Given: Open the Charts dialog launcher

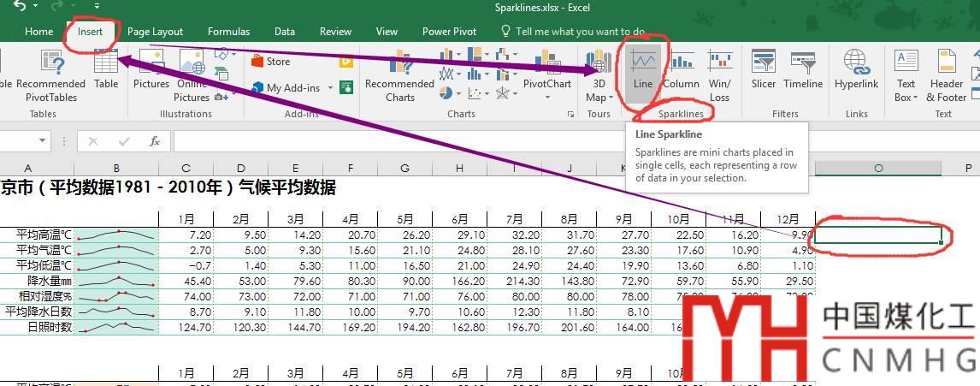Looking at the screenshot, I should [570, 114].
